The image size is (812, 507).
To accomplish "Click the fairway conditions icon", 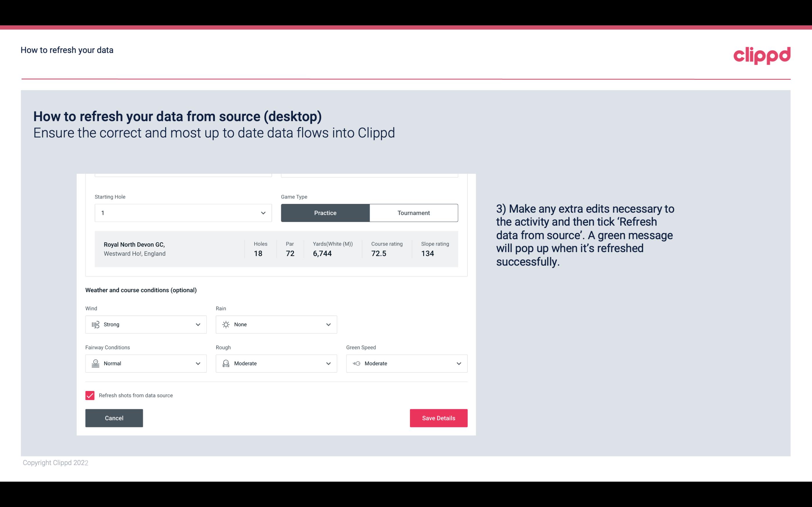I will coord(95,363).
